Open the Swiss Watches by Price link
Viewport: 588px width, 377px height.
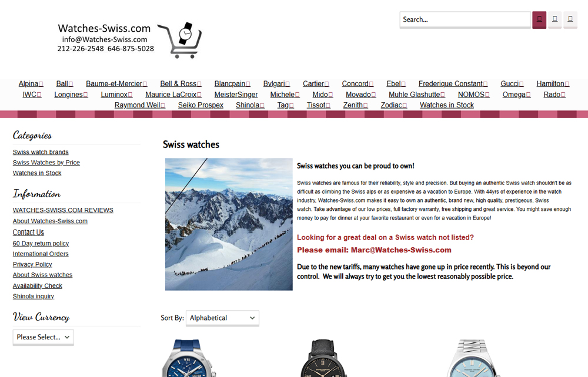pyautogui.click(x=46, y=163)
